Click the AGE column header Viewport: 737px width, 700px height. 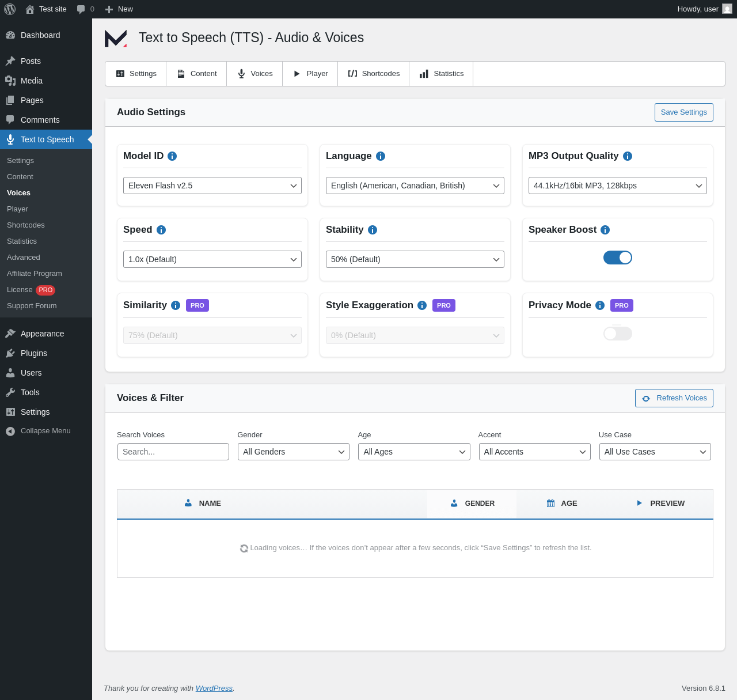pyautogui.click(x=562, y=503)
